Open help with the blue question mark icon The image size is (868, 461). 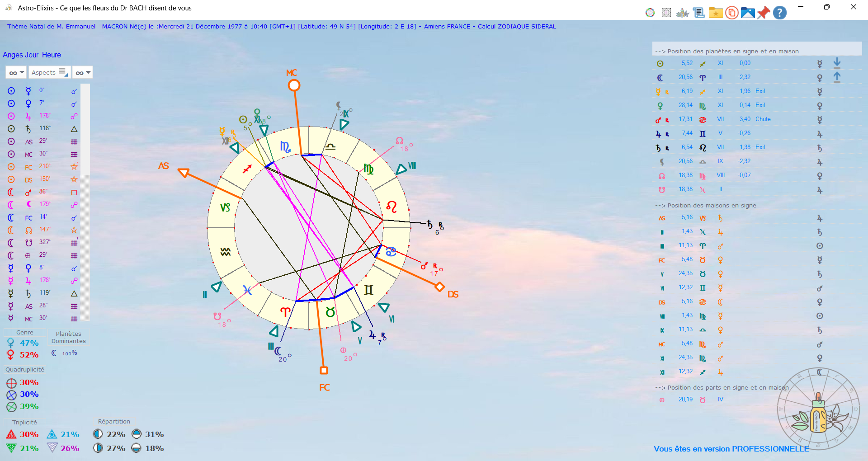[780, 13]
